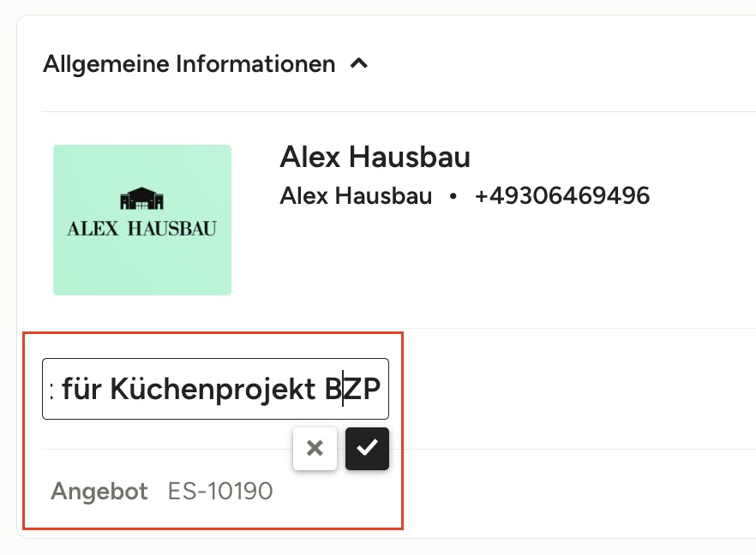
Task: Click the phone number +49306469496
Action: [x=561, y=196]
